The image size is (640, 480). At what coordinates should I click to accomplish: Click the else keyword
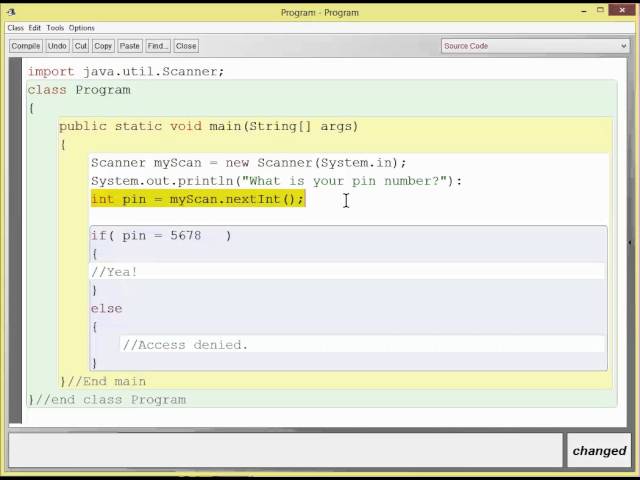(107, 309)
